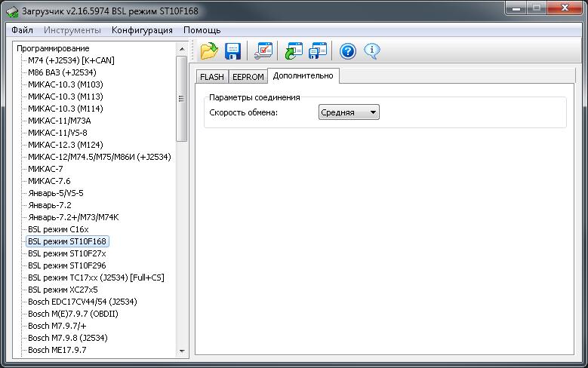Viewport: 588px width, 368px height.
Task: Click the tree list scrollbar thumb
Action: coord(181,99)
